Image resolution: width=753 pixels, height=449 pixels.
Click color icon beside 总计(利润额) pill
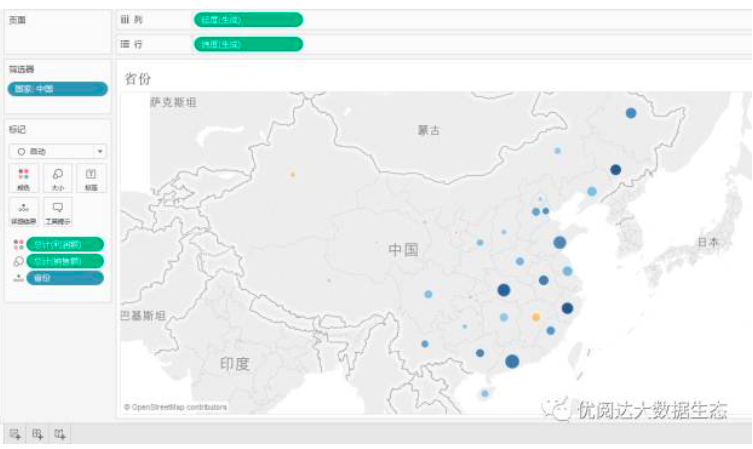17,244
